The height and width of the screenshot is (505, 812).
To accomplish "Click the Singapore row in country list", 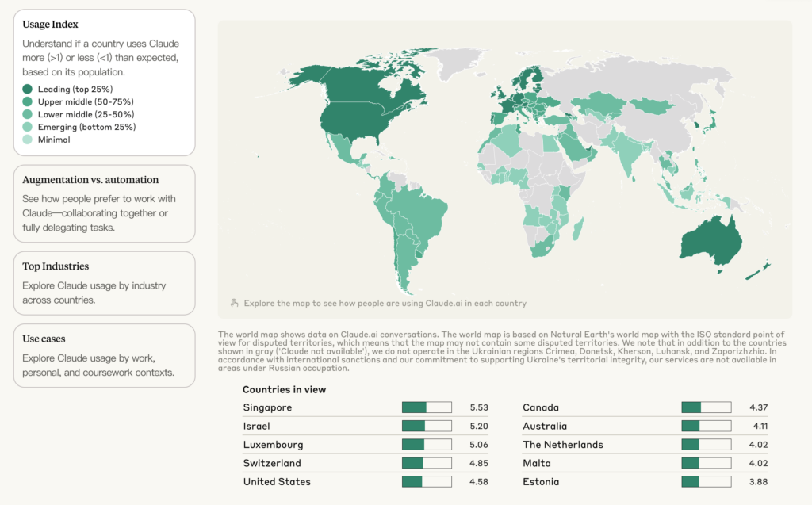I will coord(366,407).
